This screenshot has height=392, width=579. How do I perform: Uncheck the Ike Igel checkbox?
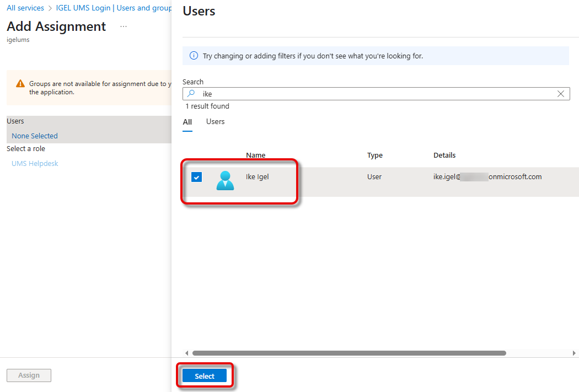coord(197,177)
